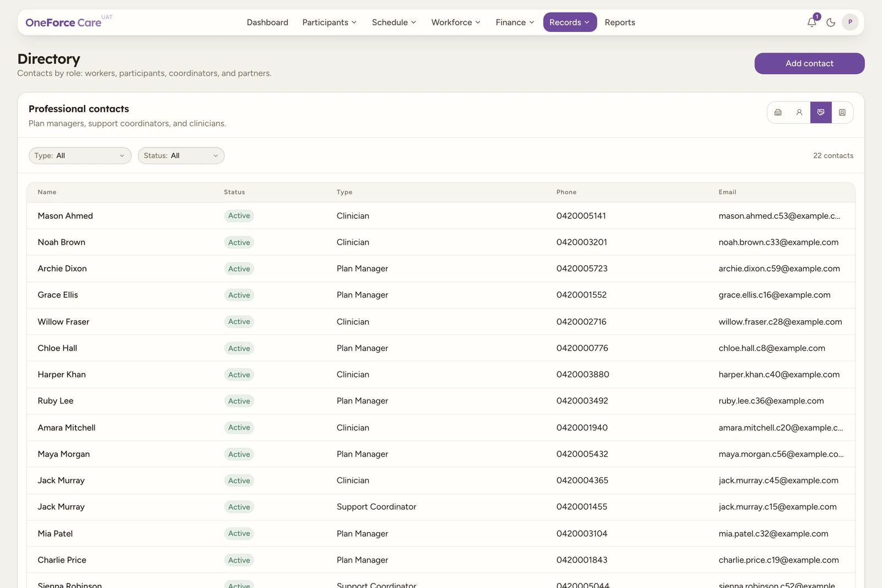The height and width of the screenshot is (588, 882).
Task: Select the handshake professional contacts view
Action: coord(821,112)
